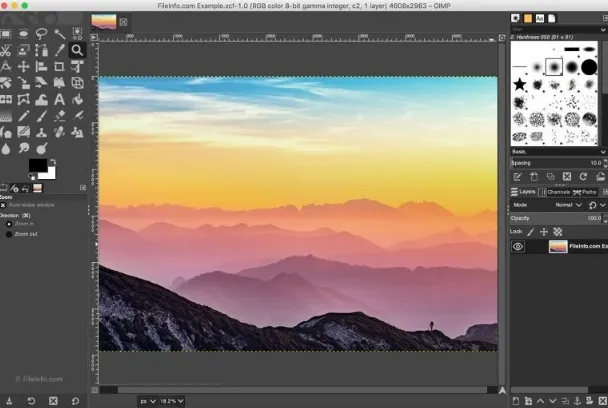608x408 pixels.
Task: Adjust the layer Opacity slider
Action: [x=556, y=218]
